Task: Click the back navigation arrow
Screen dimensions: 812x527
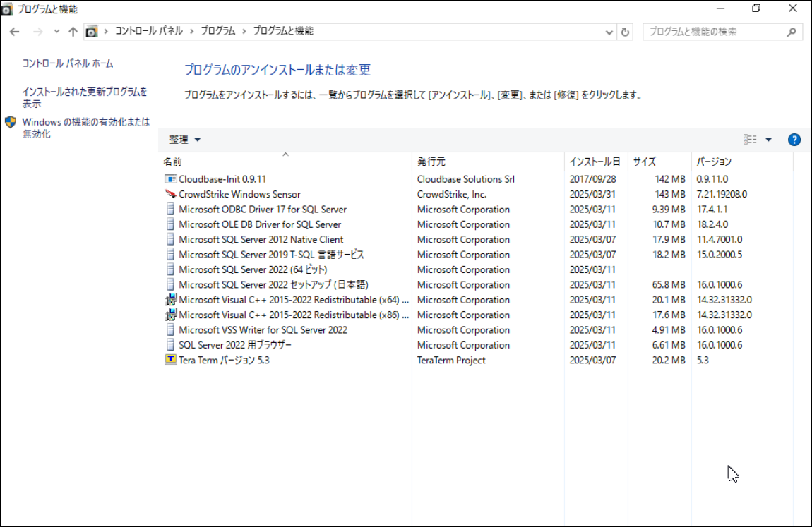Action: (x=15, y=32)
